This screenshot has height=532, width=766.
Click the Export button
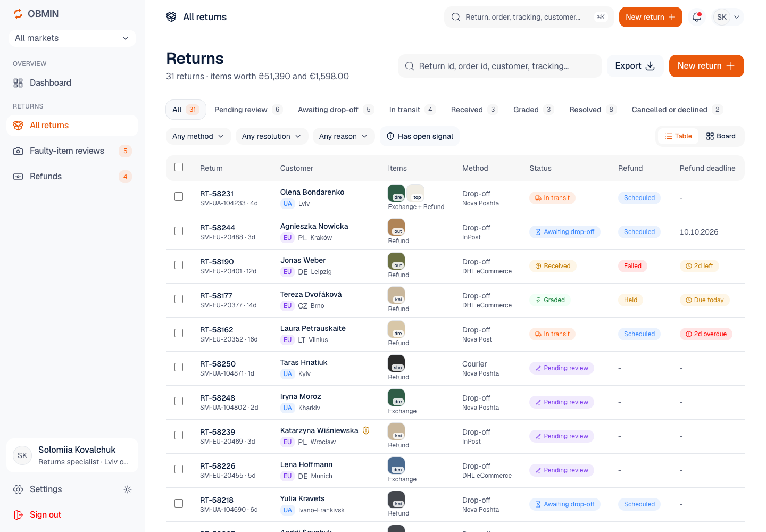coord(635,66)
